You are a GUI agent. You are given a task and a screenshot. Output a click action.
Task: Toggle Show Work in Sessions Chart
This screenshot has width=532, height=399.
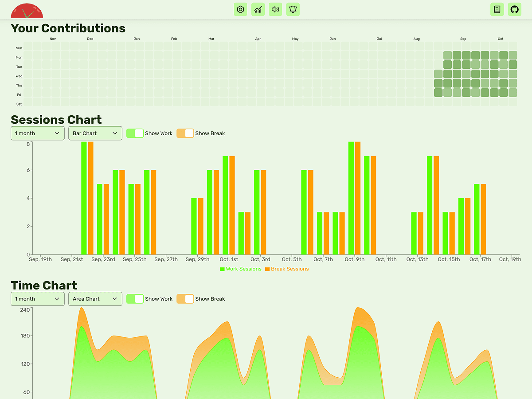pos(135,133)
